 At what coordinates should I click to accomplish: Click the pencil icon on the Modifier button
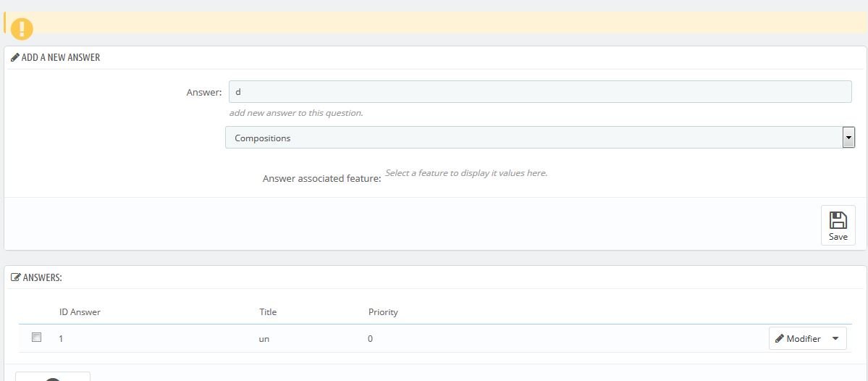(x=780, y=338)
